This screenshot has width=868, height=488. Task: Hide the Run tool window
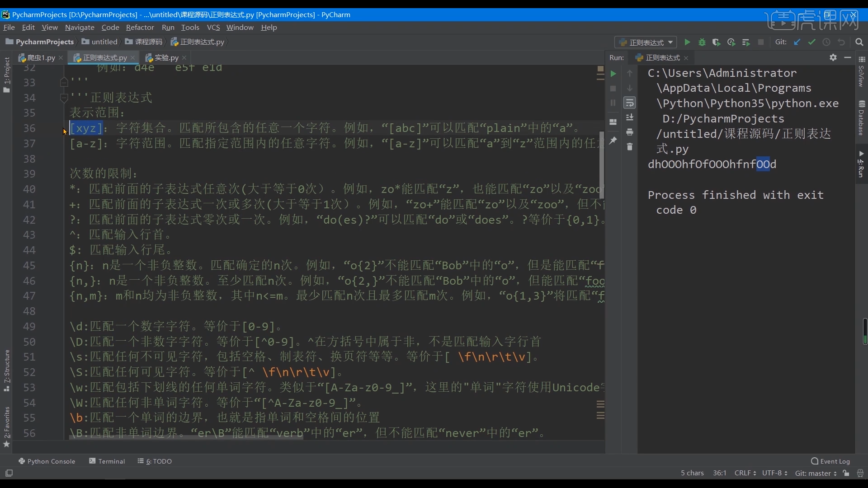848,57
